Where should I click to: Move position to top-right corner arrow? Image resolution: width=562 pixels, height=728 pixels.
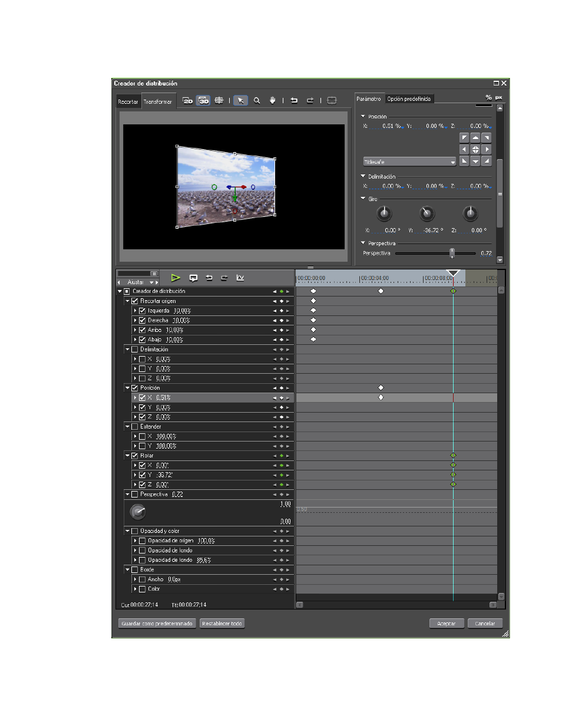click(487, 137)
